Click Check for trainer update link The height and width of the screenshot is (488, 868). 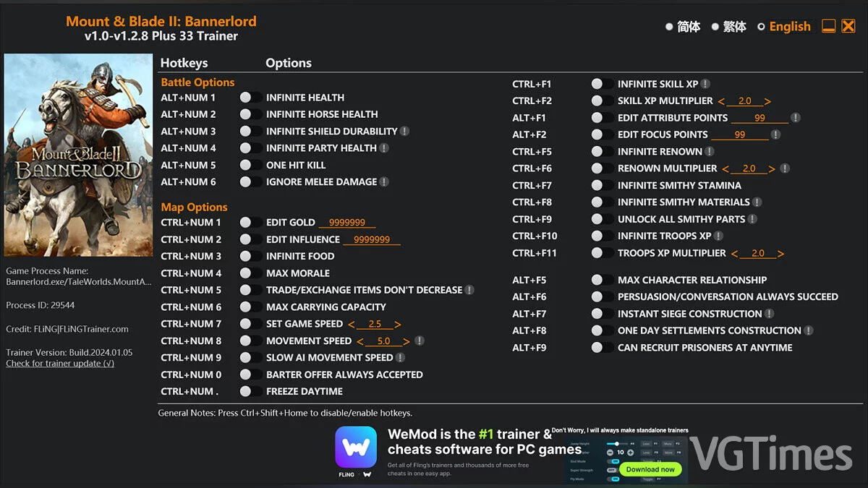60,363
